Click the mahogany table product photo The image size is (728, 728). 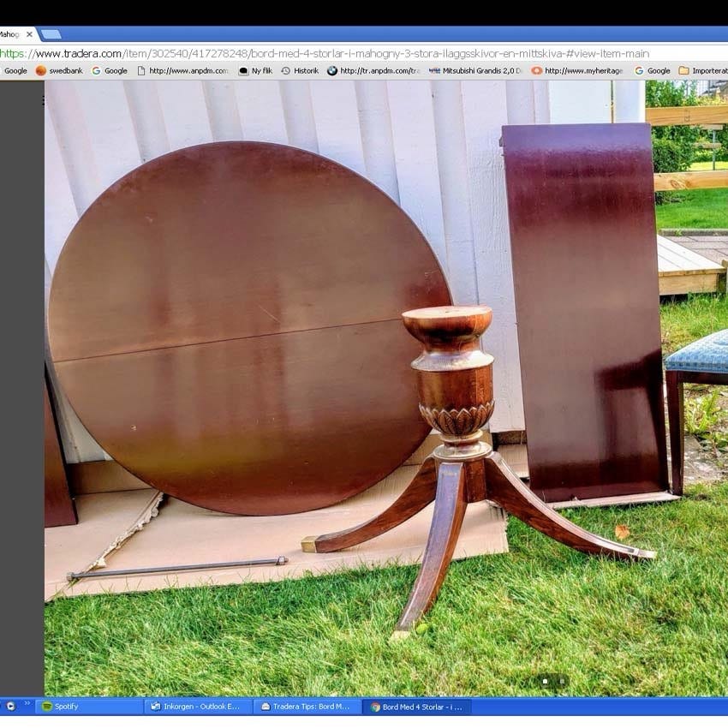385,388
